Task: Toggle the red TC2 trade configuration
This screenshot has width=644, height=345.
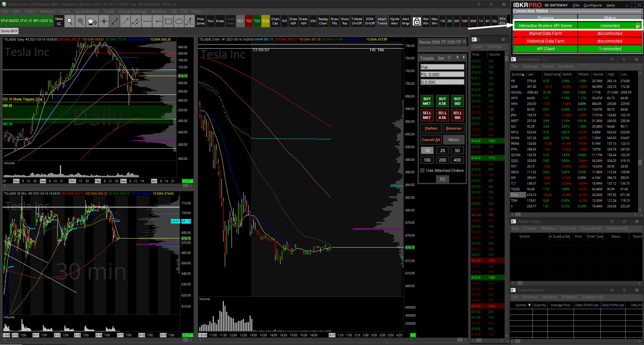Action: click(x=249, y=21)
